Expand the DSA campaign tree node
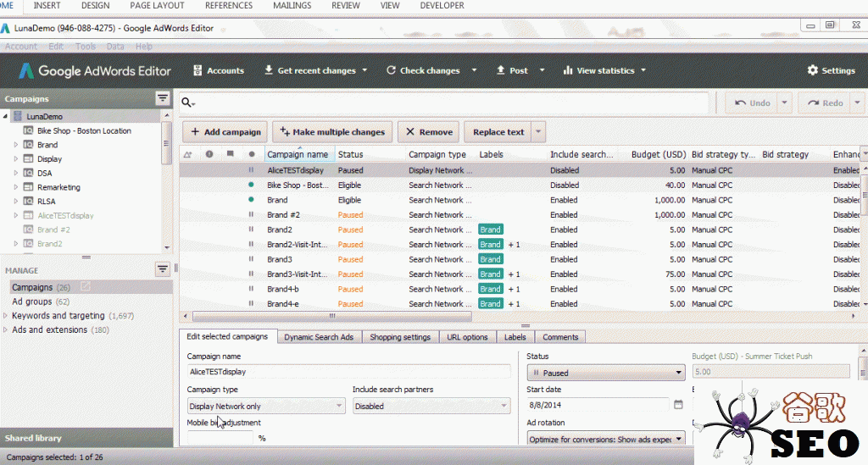Image resolution: width=868 pixels, height=465 pixels. pos(15,173)
